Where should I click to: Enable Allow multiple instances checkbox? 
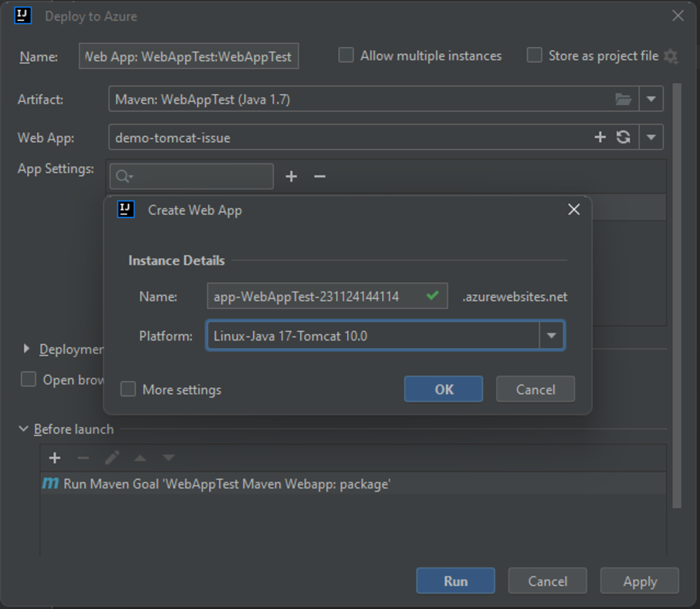click(x=346, y=55)
